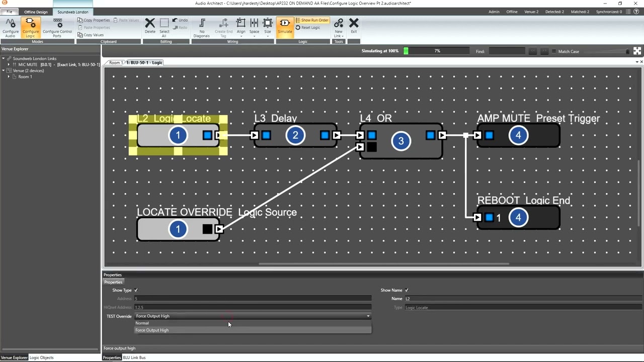Switch to Logic Objects tab
Image resolution: width=644 pixels, height=362 pixels.
[x=41, y=357]
